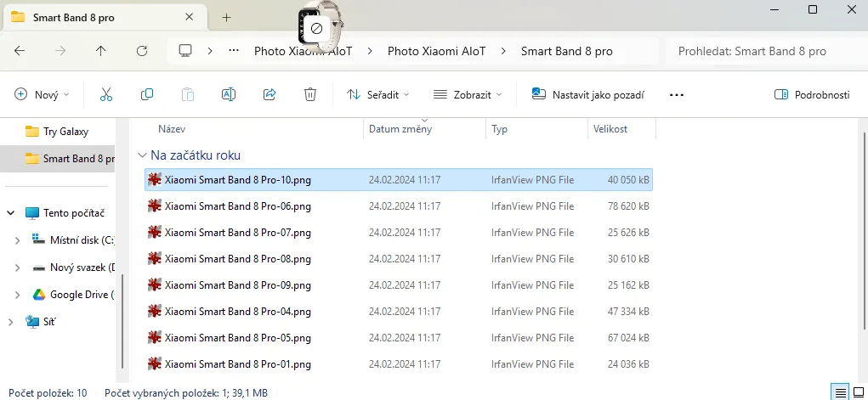Select file Xiaomi Smart Band 8 Pro-04.png
The height and width of the screenshot is (400, 868).
coord(399,312)
